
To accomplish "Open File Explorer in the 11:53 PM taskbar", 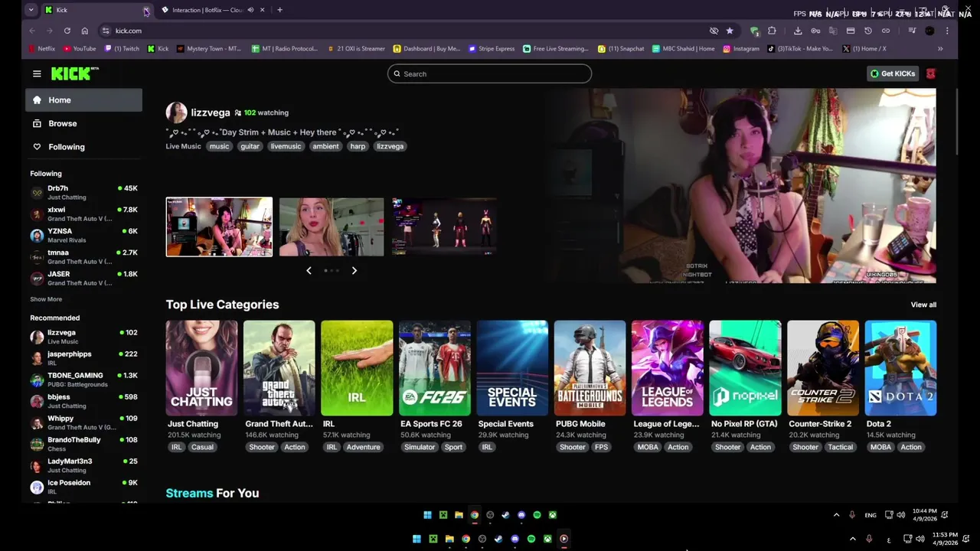I will pyautogui.click(x=449, y=539).
